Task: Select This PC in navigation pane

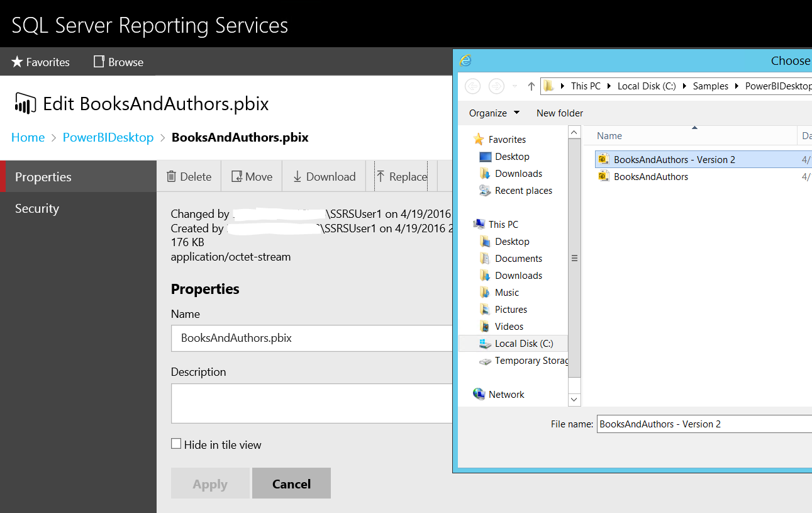Action: pyautogui.click(x=503, y=225)
